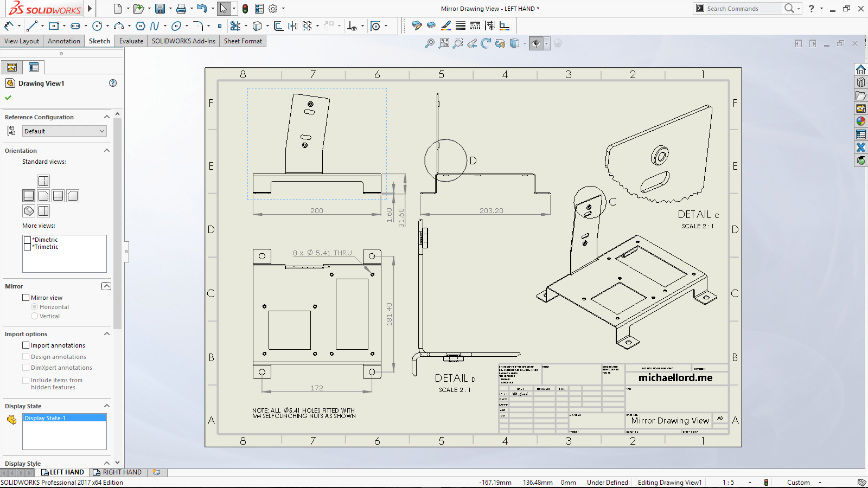Select the Horizontal mirror radio button
The height and width of the screenshot is (488, 868).
point(34,307)
